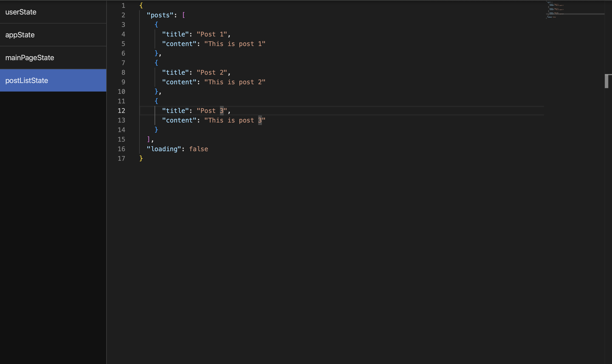Click the yellow closing brace on line 17
Image resolution: width=612 pixels, height=364 pixels.
[x=141, y=158]
